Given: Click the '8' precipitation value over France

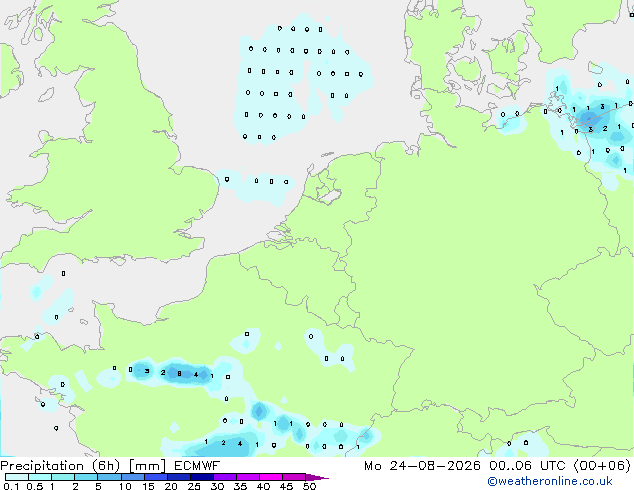Looking at the screenshot, I should [179, 374].
